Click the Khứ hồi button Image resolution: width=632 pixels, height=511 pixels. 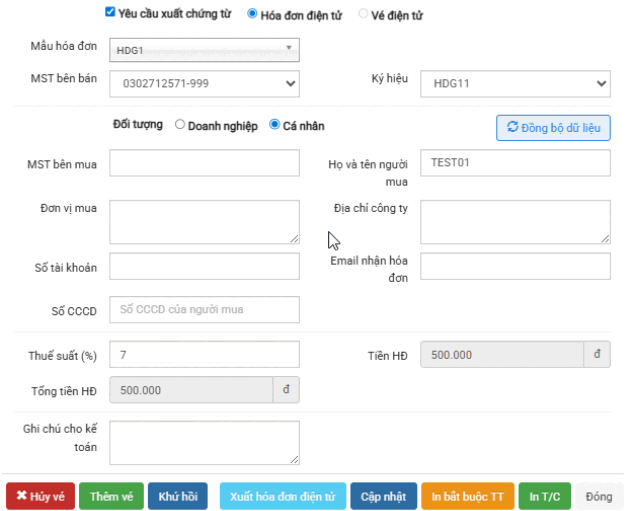(x=179, y=497)
